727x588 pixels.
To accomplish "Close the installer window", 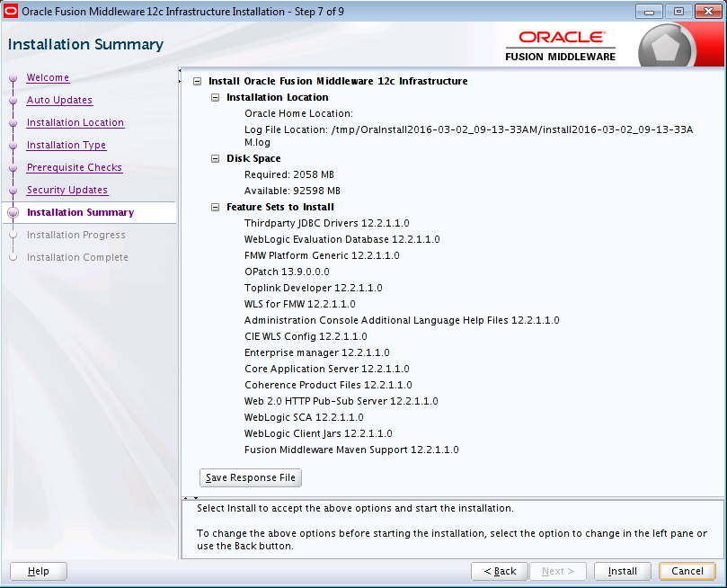I will (x=708, y=12).
